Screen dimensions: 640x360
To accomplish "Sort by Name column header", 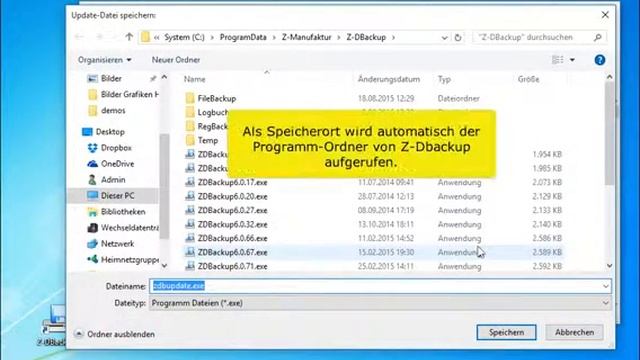I will [x=194, y=79].
